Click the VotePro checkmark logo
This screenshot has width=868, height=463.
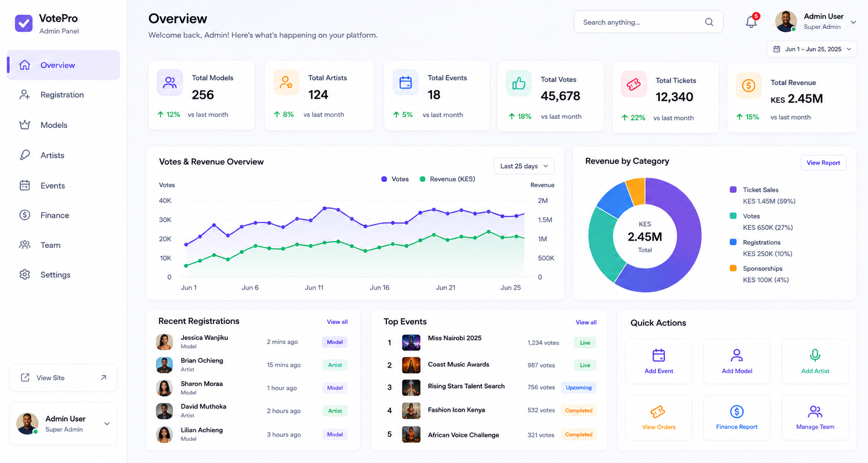(24, 23)
